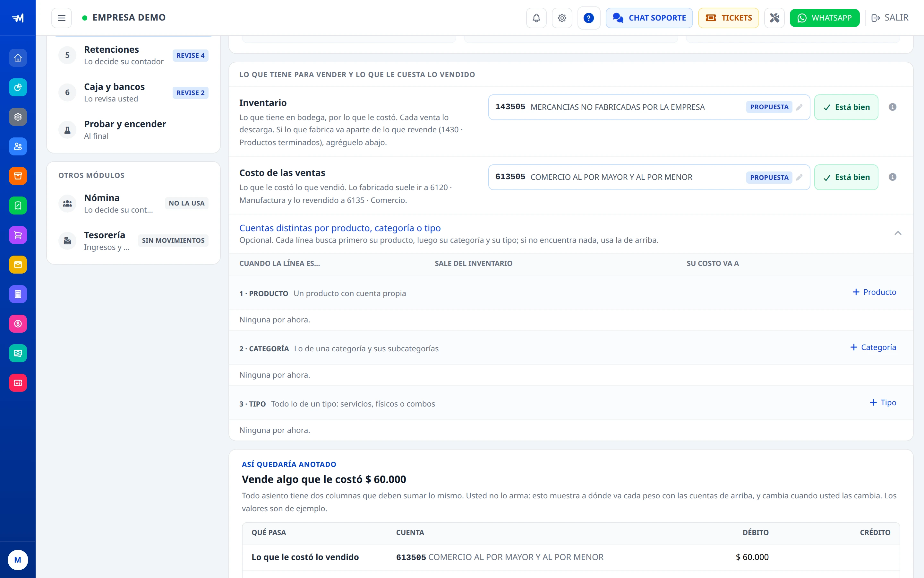
Task: Click the 143505 Mercancías account field
Action: click(649, 107)
